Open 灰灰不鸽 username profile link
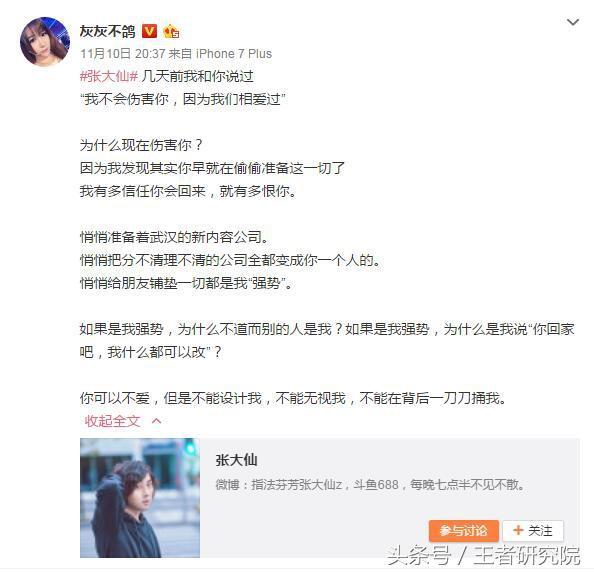 [x=108, y=31]
